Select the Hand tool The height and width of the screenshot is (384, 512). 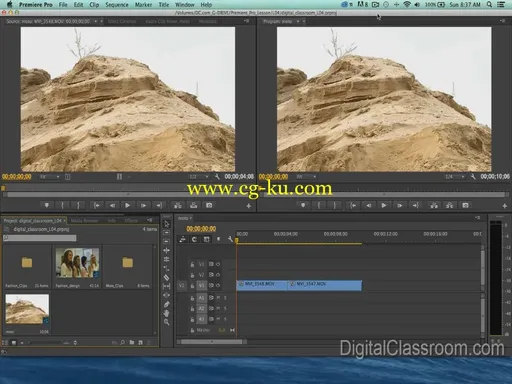tap(167, 313)
